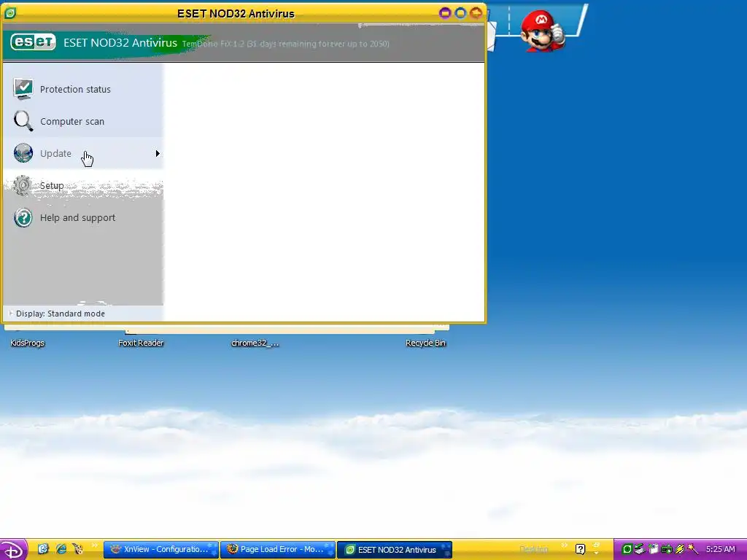Click the Computer scan magnifier icon
747x560 pixels.
point(23,121)
